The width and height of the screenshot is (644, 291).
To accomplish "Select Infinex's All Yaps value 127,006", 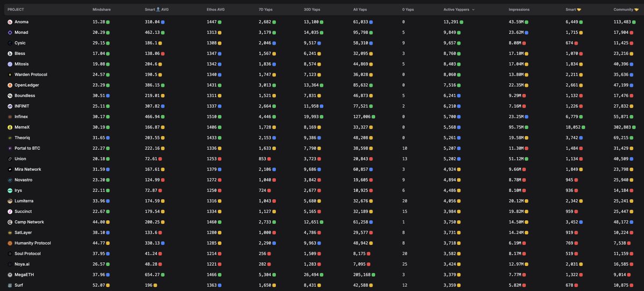I will pyautogui.click(x=362, y=117).
